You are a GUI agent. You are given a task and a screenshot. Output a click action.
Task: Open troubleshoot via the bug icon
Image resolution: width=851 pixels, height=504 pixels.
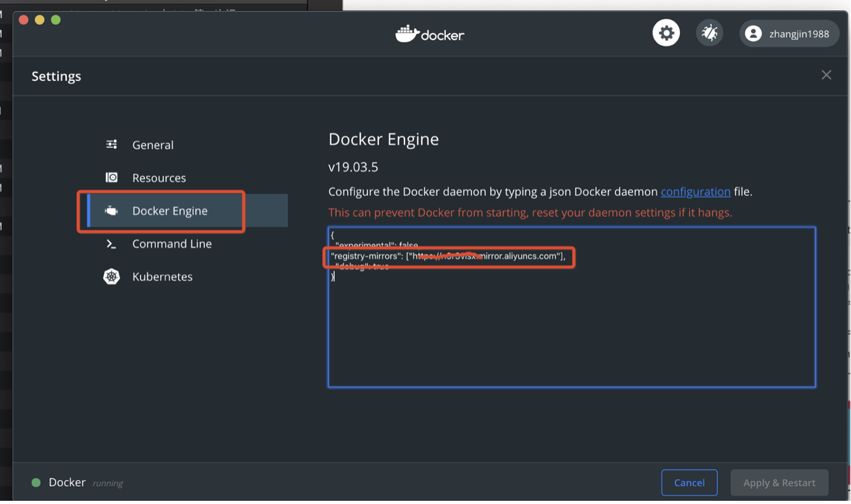click(709, 33)
